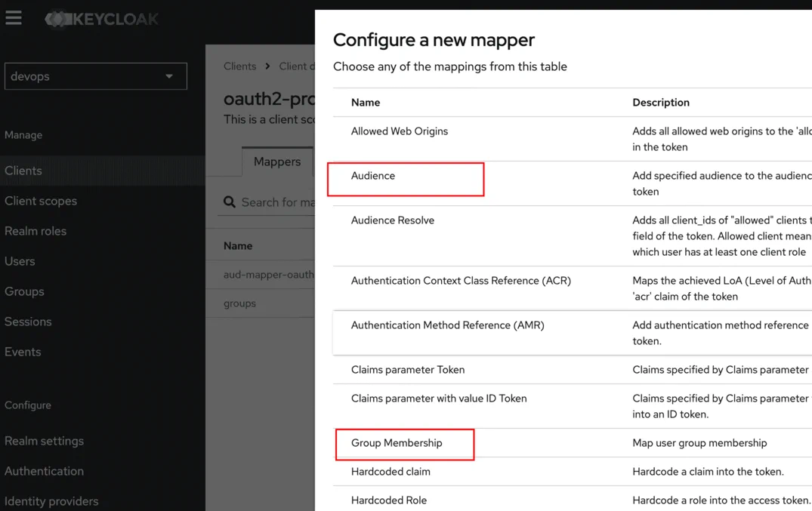This screenshot has width=812, height=511.
Task: Open Realm roles section
Action: (x=36, y=231)
